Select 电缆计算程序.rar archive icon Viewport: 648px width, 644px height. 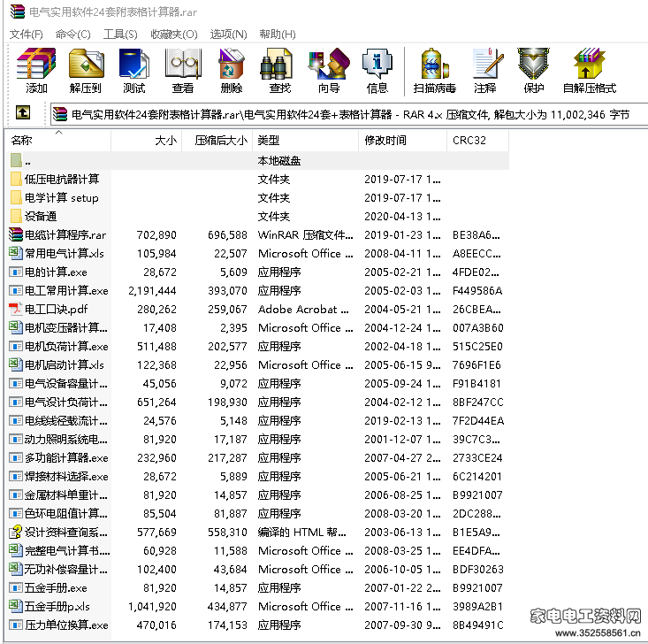pos(16,235)
